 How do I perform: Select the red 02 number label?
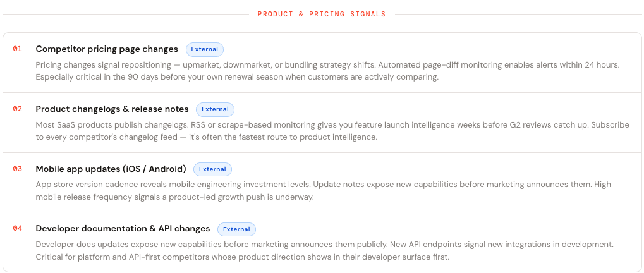point(17,109)
